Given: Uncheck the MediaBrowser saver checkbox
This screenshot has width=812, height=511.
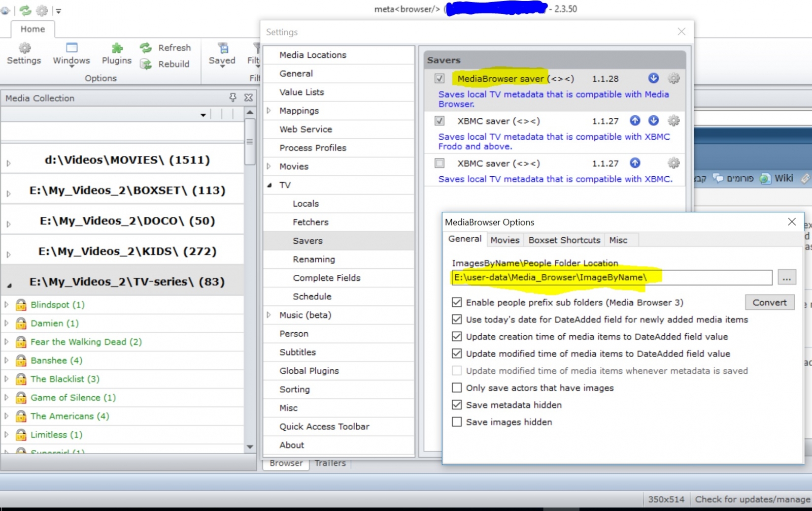Looking at the screenshot, I should (x=439, y=78).
